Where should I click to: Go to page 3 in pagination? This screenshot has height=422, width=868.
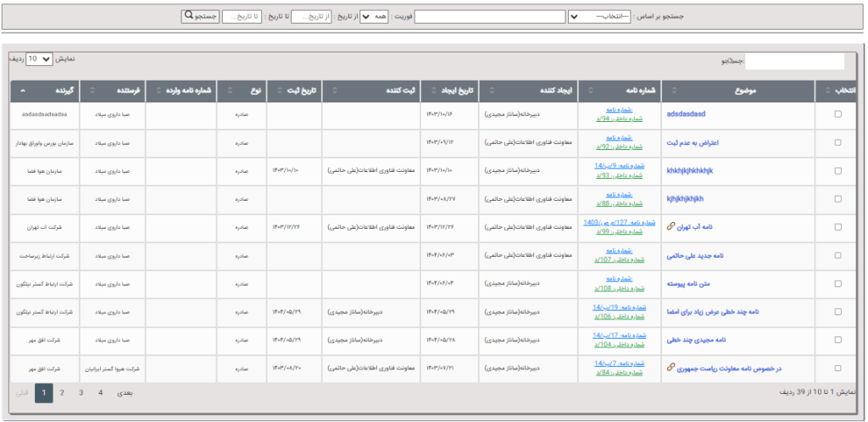[x=81, y=392]
